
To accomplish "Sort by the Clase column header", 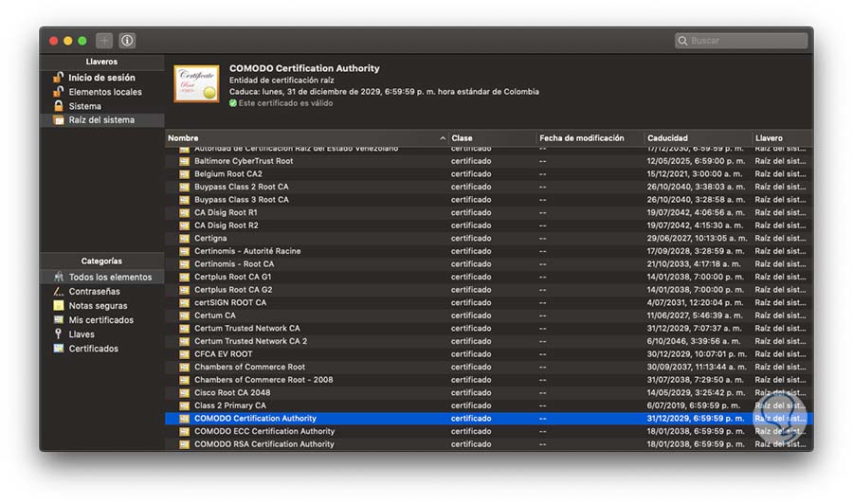I will tap(492, 138).
